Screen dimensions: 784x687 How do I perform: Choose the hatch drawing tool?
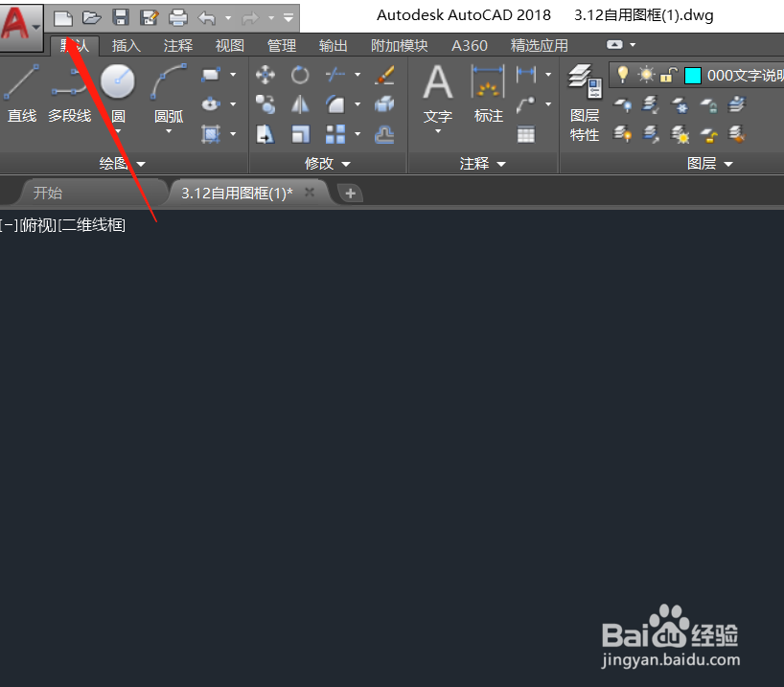coord(211,134)
